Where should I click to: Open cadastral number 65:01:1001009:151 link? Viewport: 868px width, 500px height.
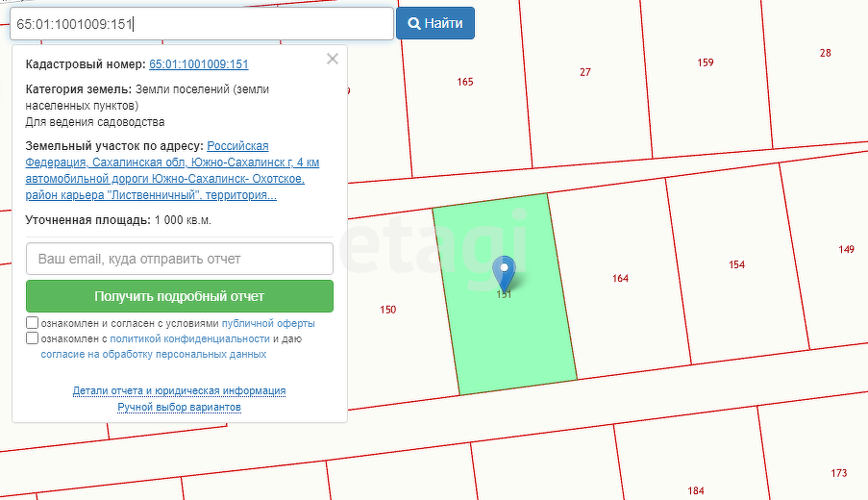[x=199, y=64]
